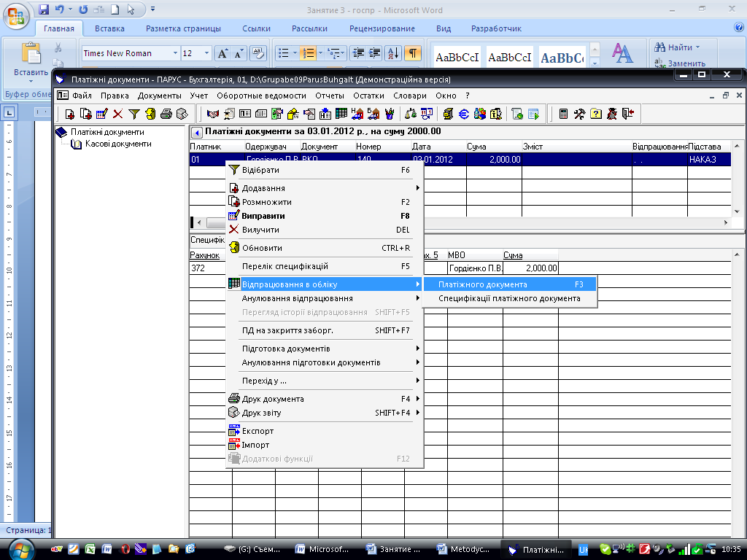Open the font size 12 dropdown
747x560 pixels.
coord(206,53)
